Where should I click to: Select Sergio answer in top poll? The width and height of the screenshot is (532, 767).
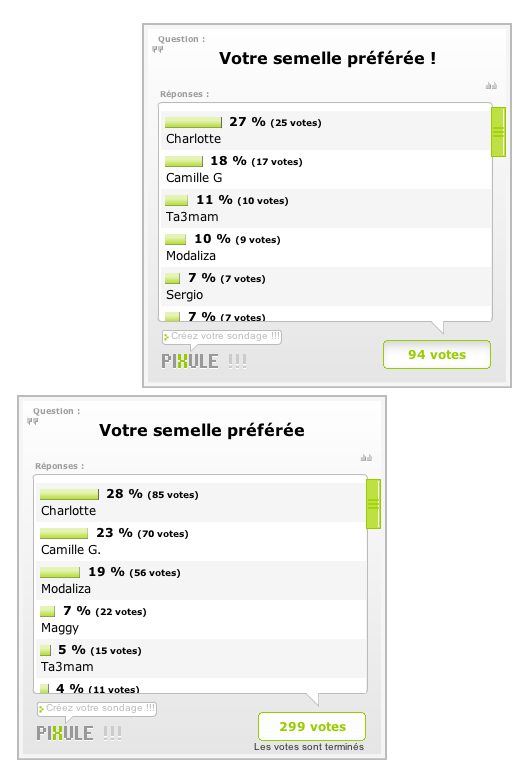coord(326,287)
